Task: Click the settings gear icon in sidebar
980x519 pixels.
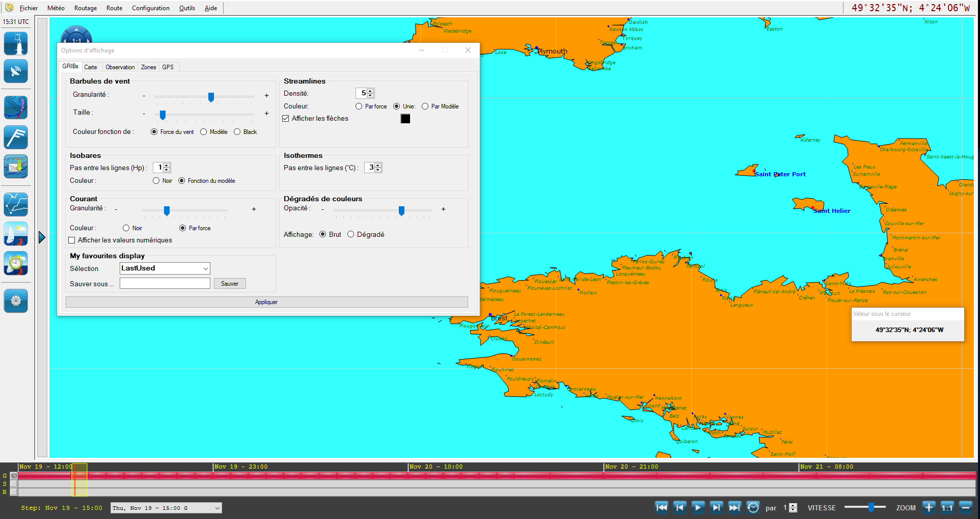Action: click(x=16, y=301)
